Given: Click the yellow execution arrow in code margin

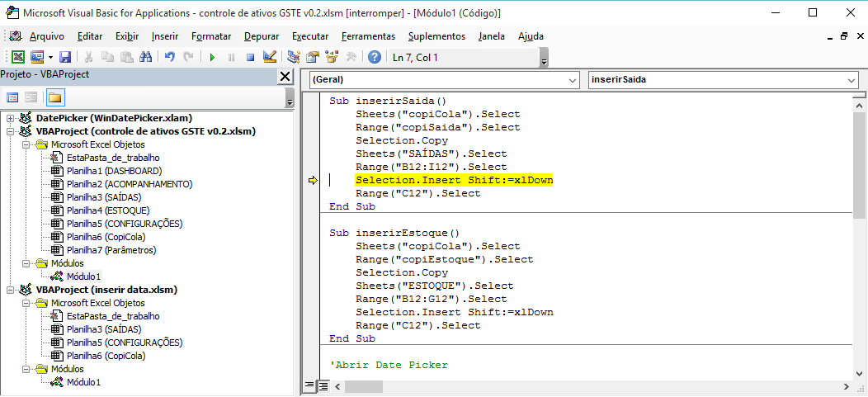Looking at the screenshot, I should click(314, 181).
